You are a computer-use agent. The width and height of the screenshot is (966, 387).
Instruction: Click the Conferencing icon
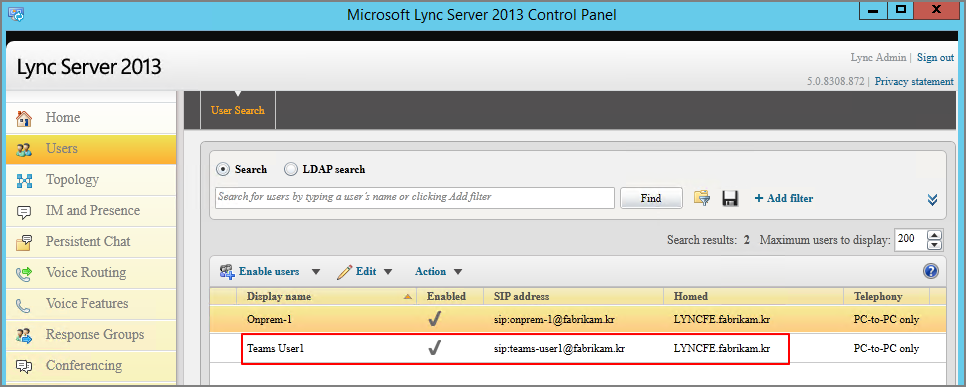23,366
